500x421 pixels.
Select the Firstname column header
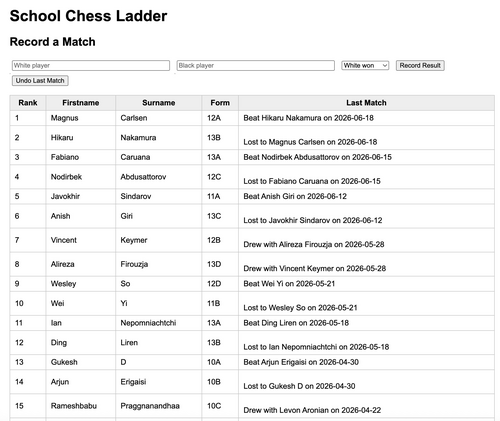pyautogui.click(x=81, y=103)
